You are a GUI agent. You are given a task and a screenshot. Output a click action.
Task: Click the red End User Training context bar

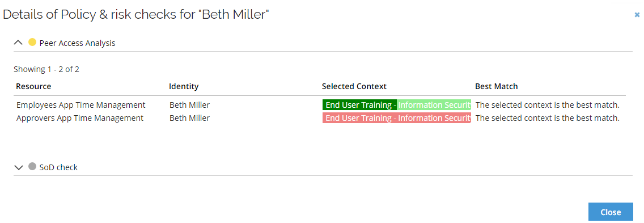pos(397,118)
